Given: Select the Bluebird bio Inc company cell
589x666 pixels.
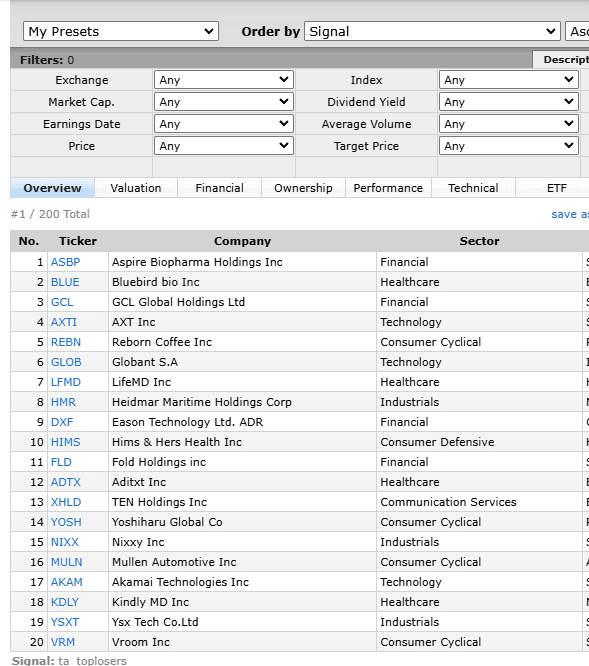Looking at the screenshot, I should (x=242, y=282).
